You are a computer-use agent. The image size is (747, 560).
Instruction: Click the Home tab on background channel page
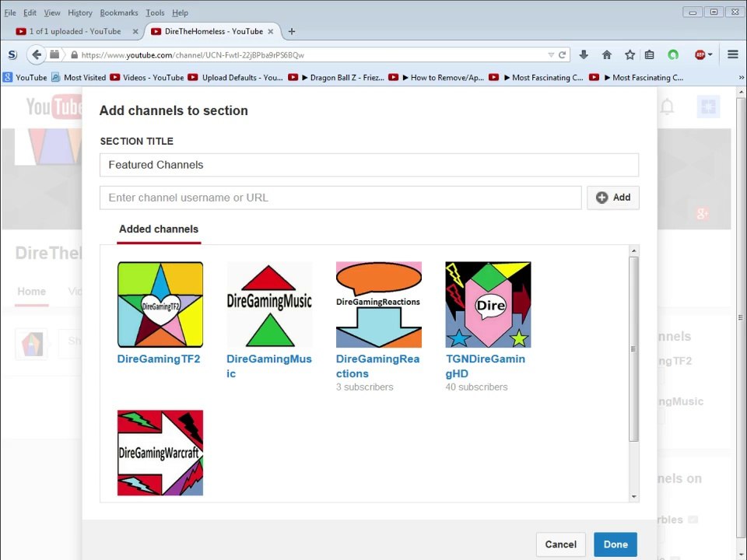31,292
